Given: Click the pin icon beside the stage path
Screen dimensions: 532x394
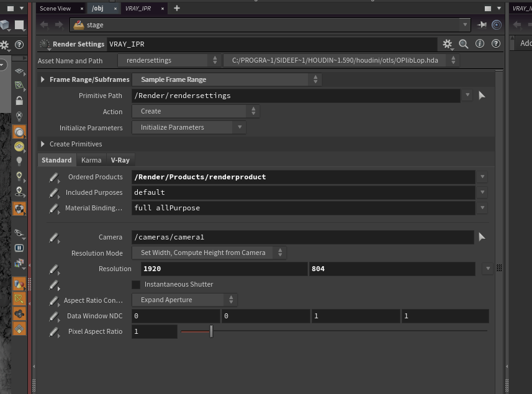Looking at the screenshot, I should (x=482, y=25).
